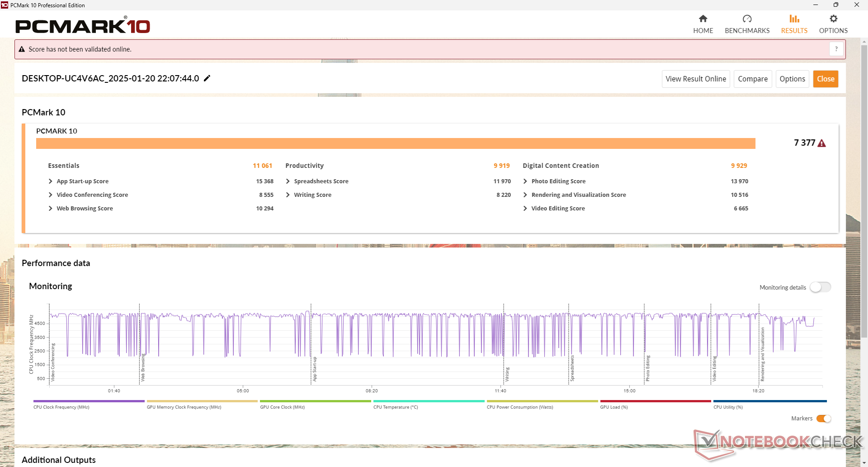Click CPU Temperature legend swatch

click(429, 401)
